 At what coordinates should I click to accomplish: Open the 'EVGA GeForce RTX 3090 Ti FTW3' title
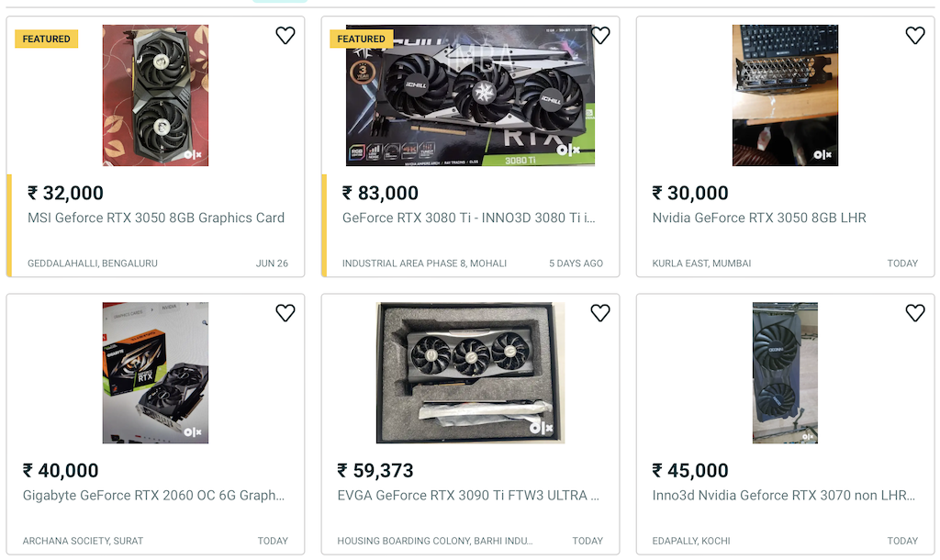(x=468, y=495)
